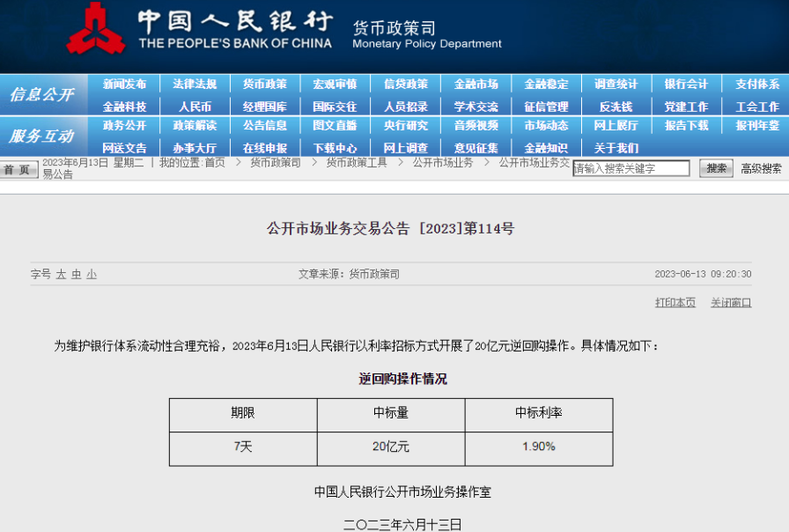789x532 pixels.
Task: Open the 新闻发布 navigation menu
Action: coord(124,84)
